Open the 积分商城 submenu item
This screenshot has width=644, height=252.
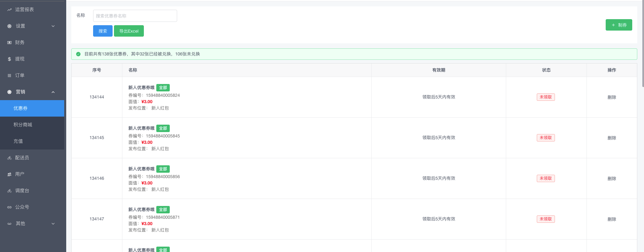click(x=32, y=125)
